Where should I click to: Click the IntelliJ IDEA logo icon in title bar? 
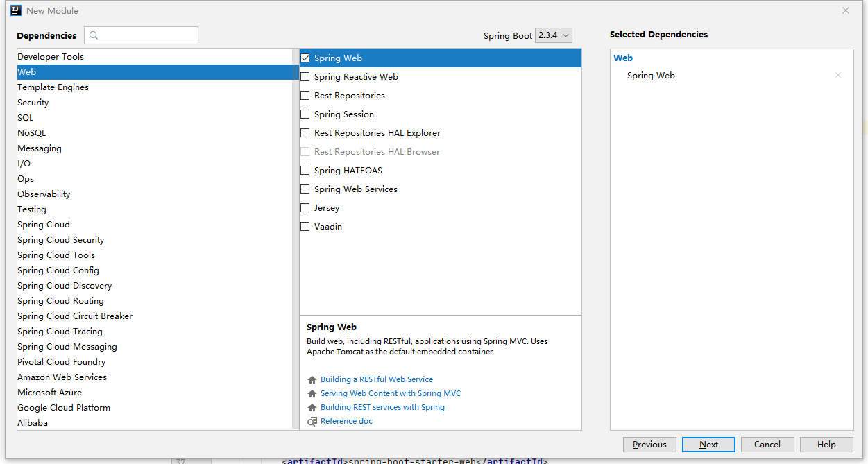(16, 10)
